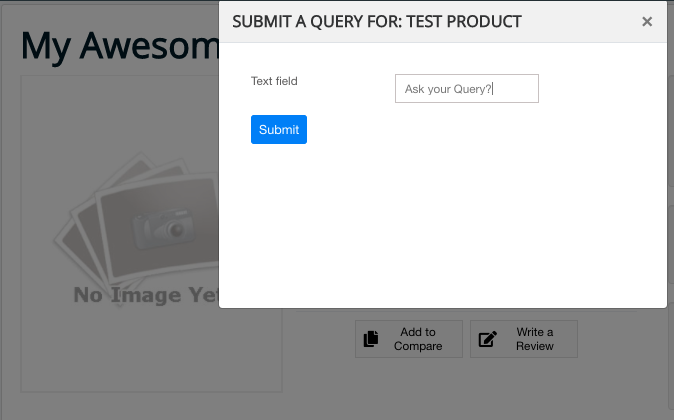Click the "Add to Compare" button text
Screen dimensions: 674x420
(417, 339)
